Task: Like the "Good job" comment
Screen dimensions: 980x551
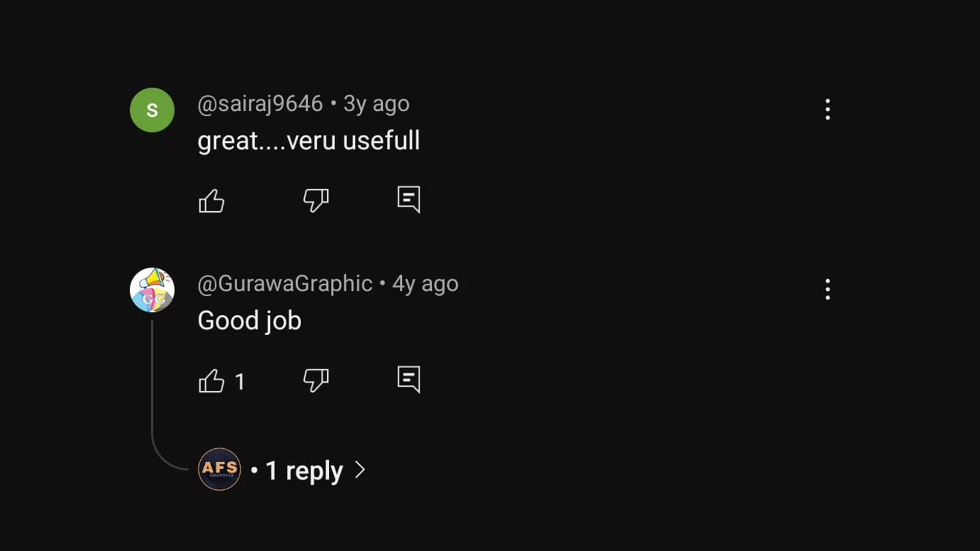Action: click(x=211, y=381)
